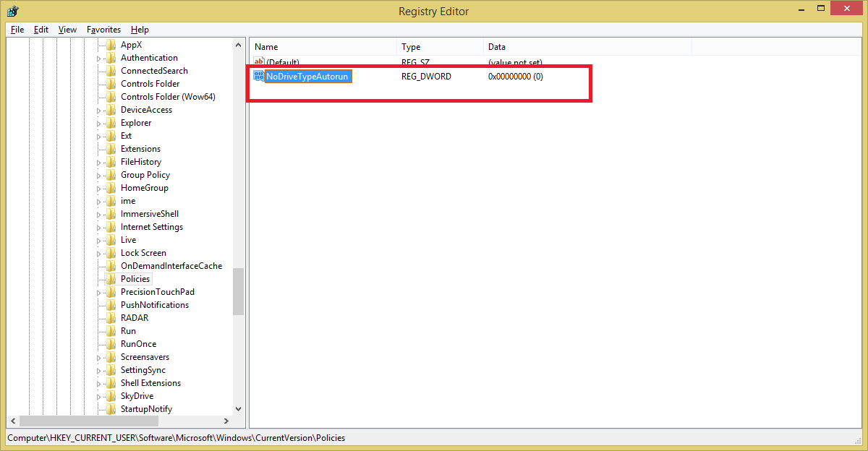Screen dimensions: 868x451
Task: Open the Edit menu
Action: pyautogui.click(x=41, y=30)
